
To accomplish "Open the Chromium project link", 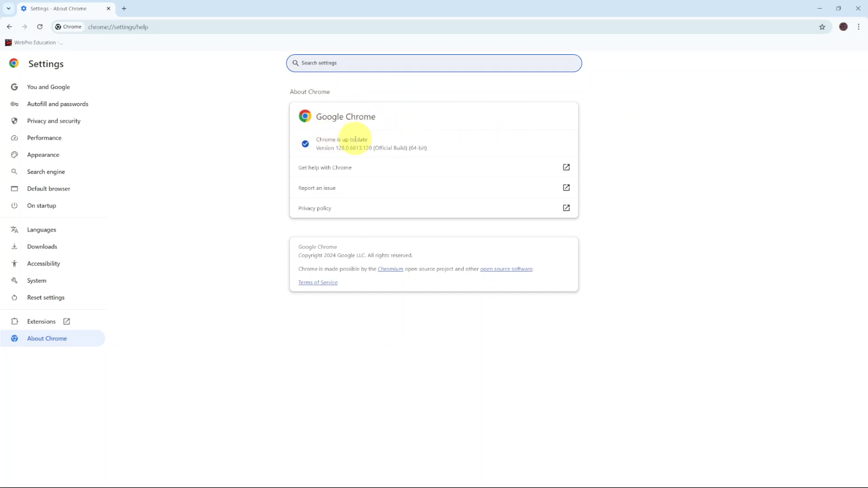I will [391, 269].
